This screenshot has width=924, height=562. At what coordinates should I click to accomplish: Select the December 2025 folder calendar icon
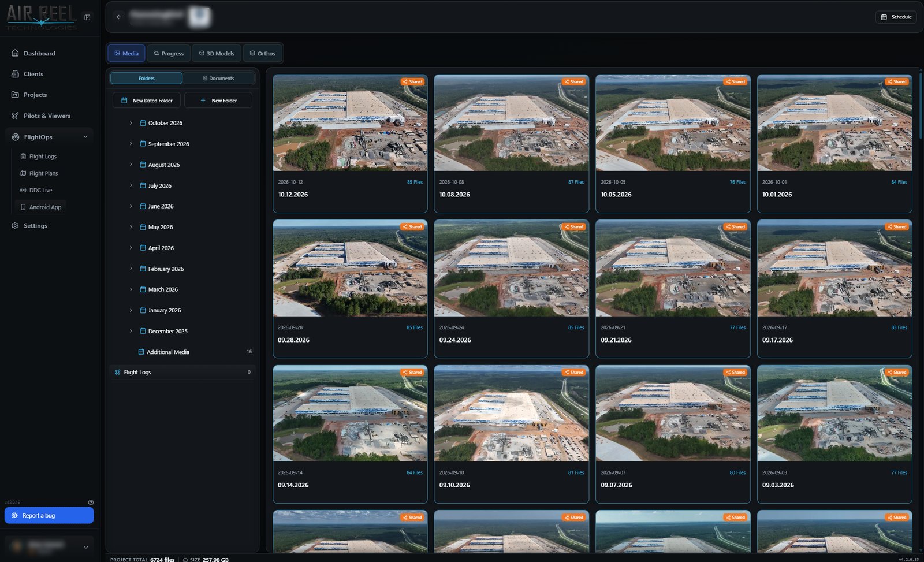[x=143, y=331]
